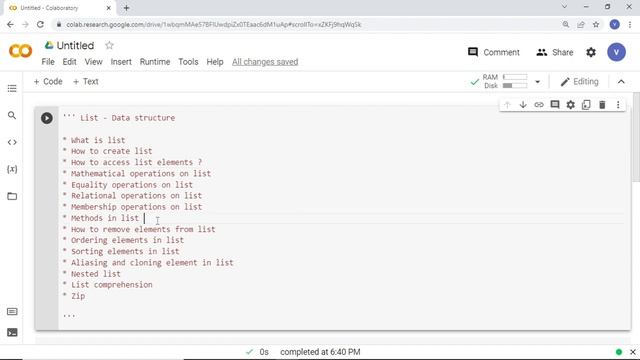
Task: Copy link to the cell
Action: 539,105
